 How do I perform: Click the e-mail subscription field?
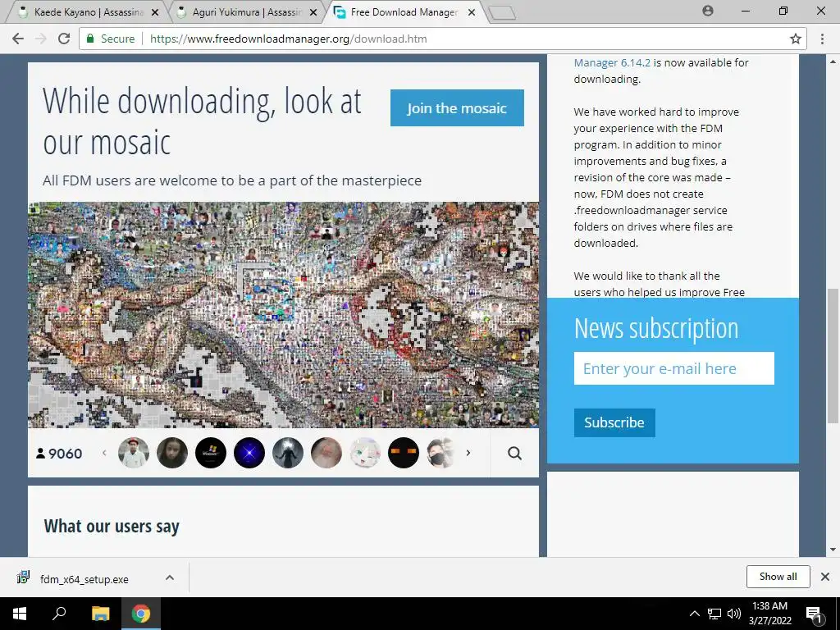coord(674,368)
